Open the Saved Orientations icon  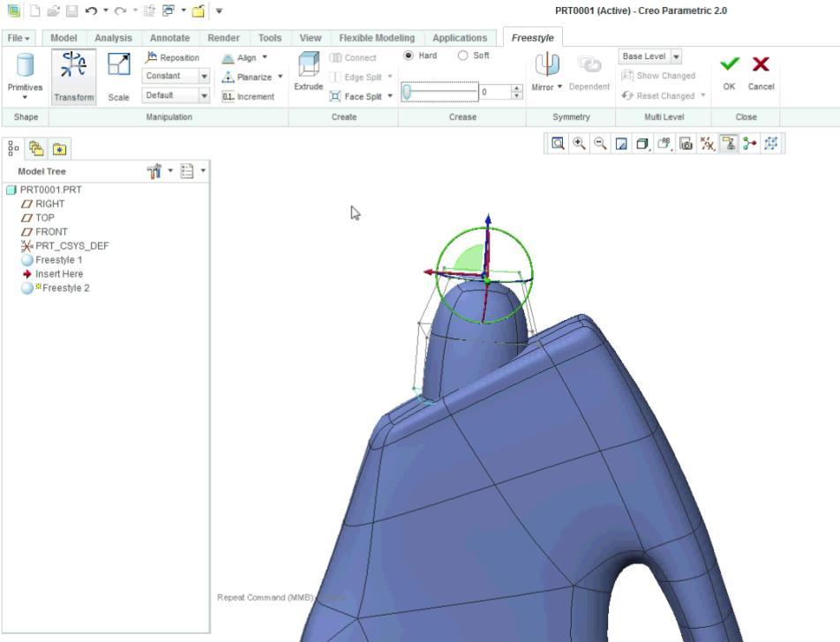tap(664, 144)
